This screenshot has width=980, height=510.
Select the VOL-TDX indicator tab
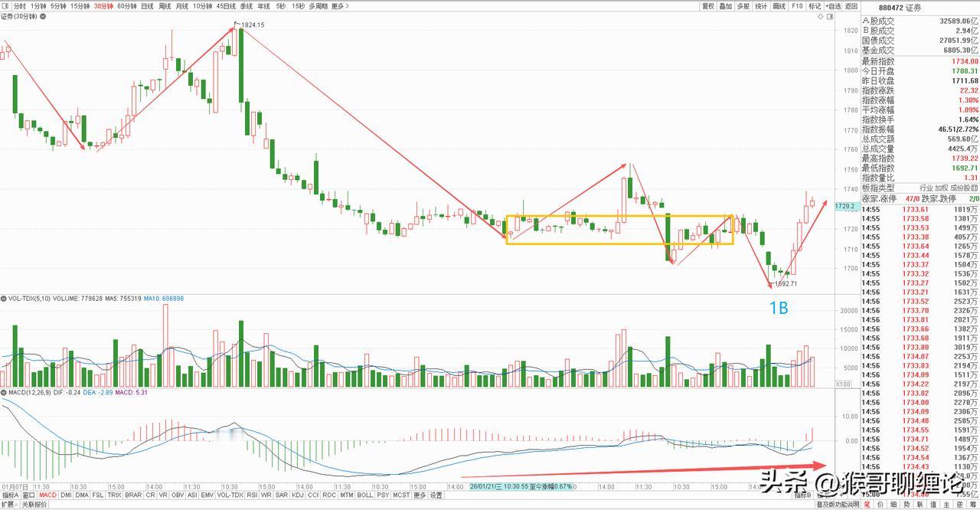pyautogui.click(x=230, y=495)
